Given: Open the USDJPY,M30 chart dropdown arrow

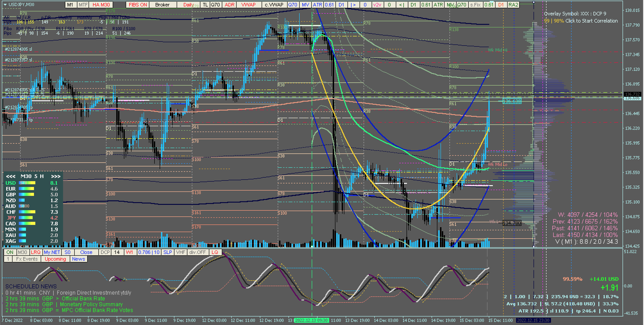Looking at the screenshot, I should pos(5,4).
